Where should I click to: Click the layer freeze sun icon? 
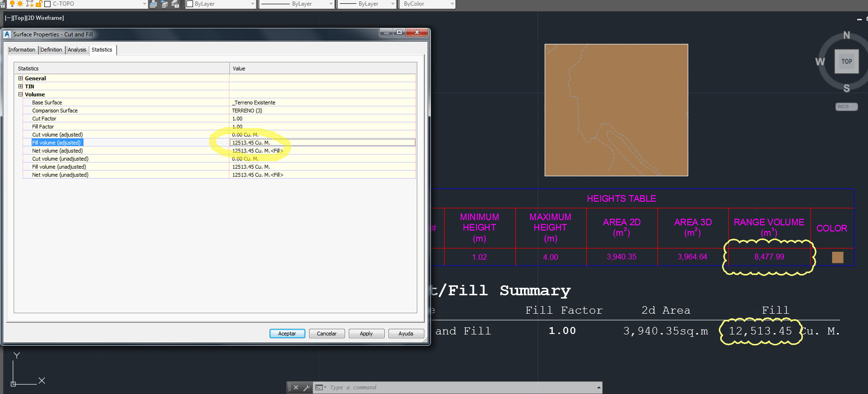coord(20,4)
